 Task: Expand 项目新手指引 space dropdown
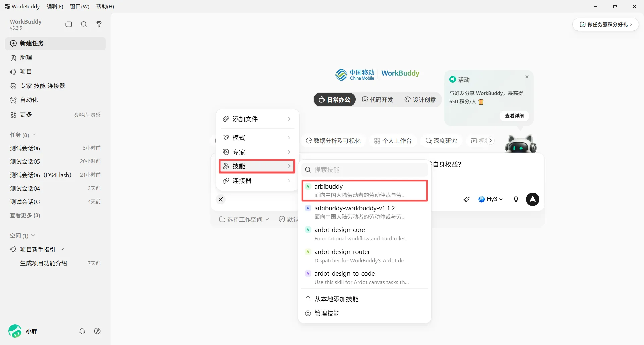[x=62, y=249]
